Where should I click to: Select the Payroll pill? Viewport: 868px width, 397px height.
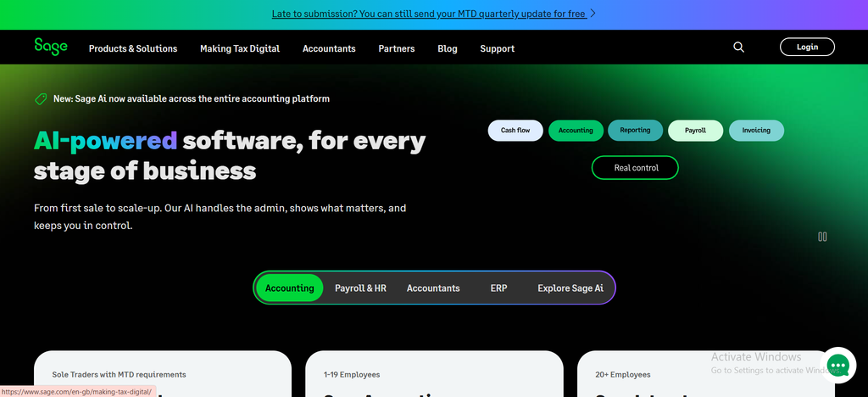[x=695, y=131]
